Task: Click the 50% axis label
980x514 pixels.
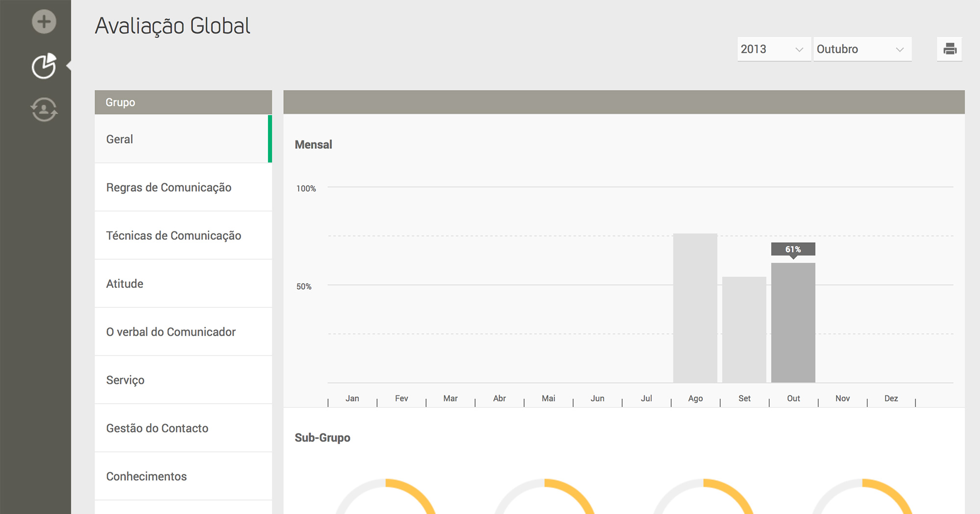Action: click(x=304, y=286)
